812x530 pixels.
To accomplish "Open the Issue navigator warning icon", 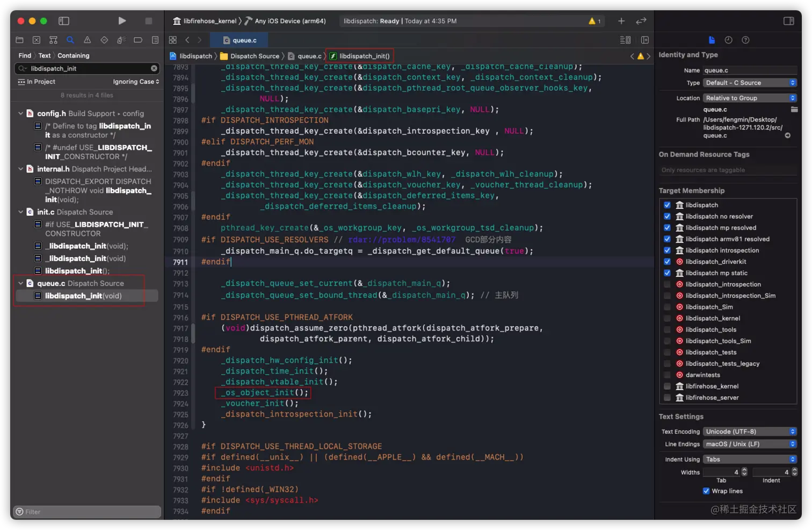I will tap(87, 40).
